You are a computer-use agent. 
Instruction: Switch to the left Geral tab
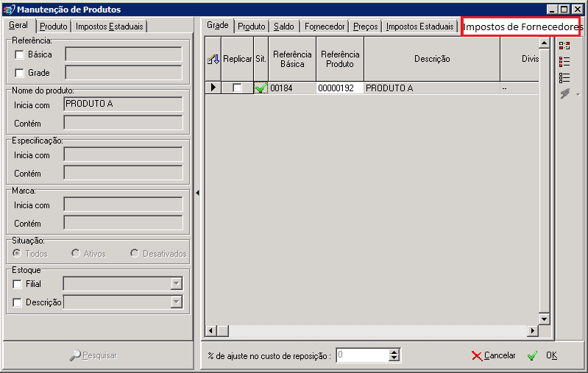pyautogui.click(x=18, y=26)
